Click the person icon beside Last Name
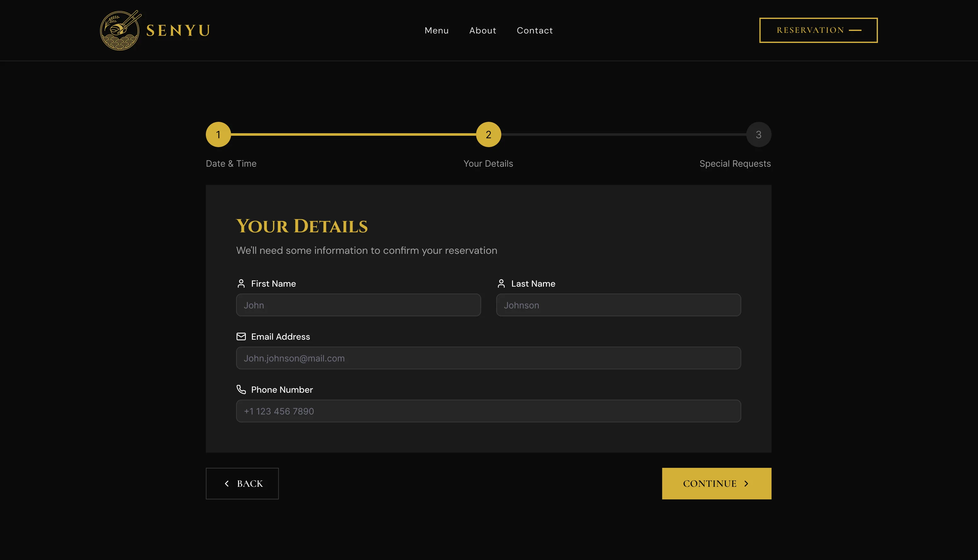This screenshot has height=560, width=978. [501, 283]
